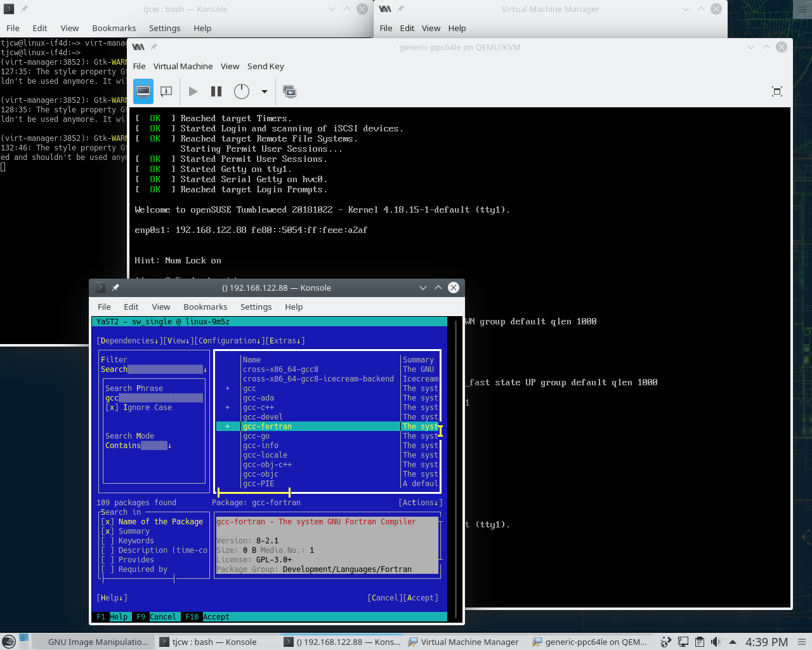
Task: Enter fullscreen console view
Action: coord(776,91)
